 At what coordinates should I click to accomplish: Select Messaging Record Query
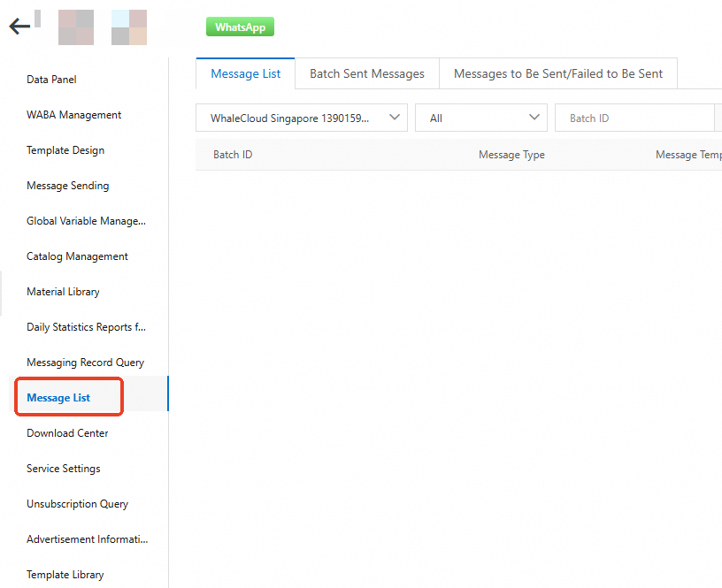pos(85,363)
